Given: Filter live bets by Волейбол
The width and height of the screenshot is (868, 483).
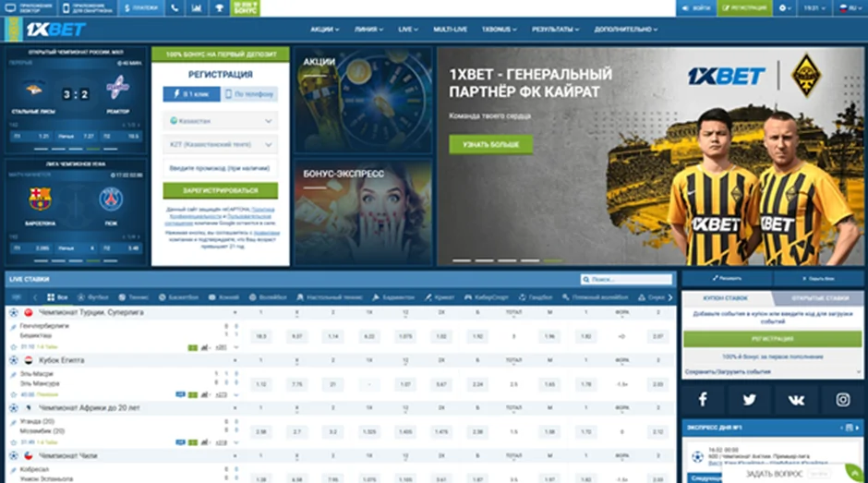Looking at the screenshot, I should point(268,297).
